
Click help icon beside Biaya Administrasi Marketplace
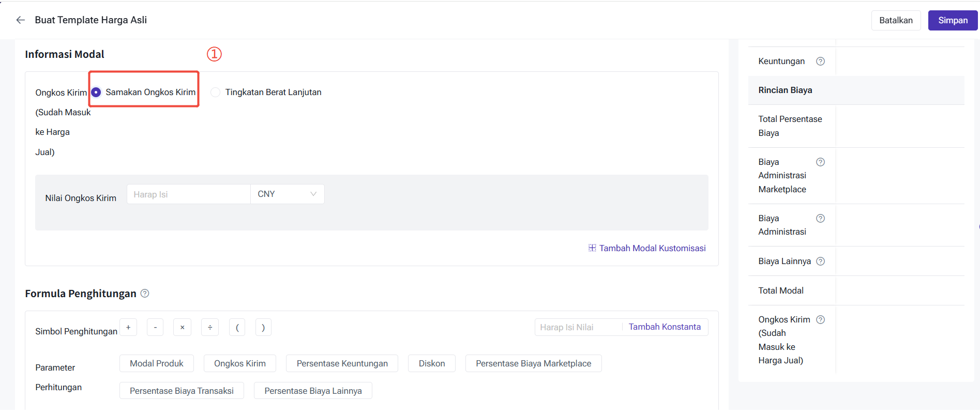[820, 162]
